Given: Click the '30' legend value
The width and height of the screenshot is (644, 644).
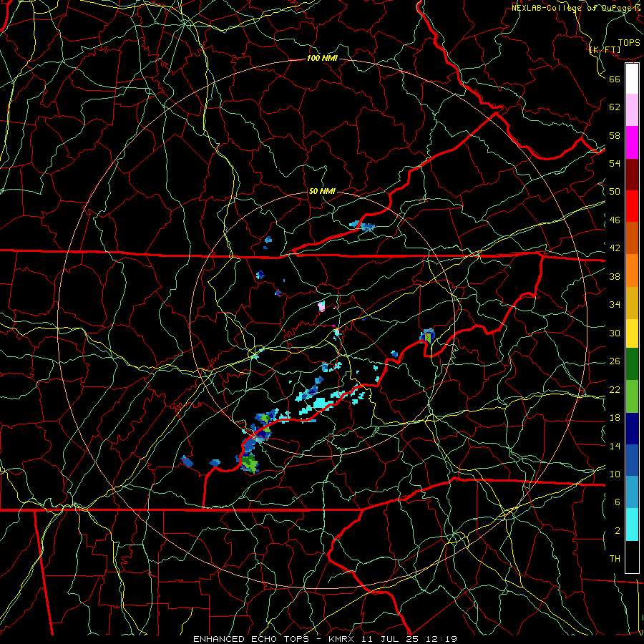Looking at the screenshot, I should click(615, 333).
